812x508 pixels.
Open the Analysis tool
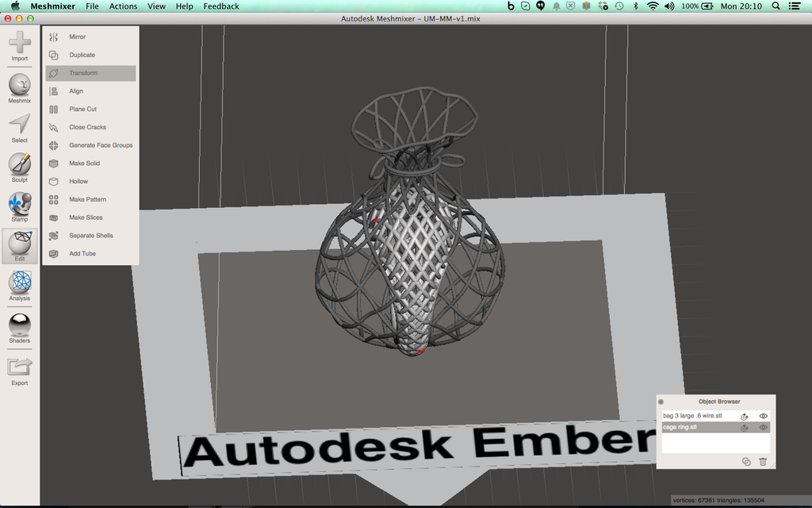point(20,286)
